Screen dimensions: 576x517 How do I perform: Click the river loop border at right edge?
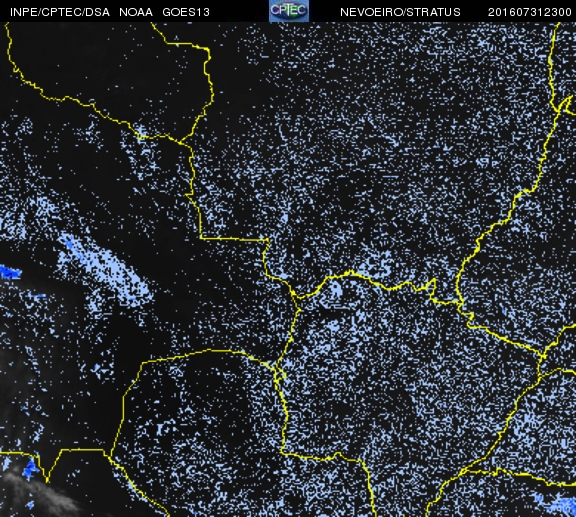point(564,105)
